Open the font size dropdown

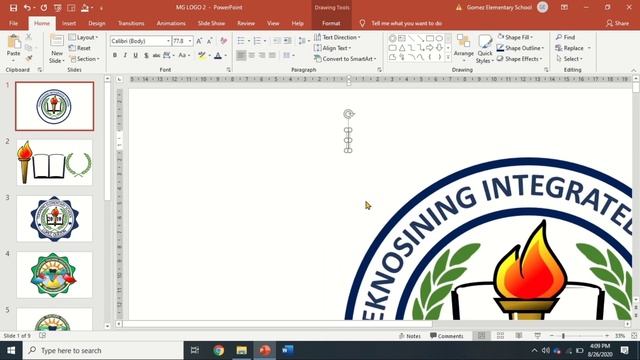point(190,41)
